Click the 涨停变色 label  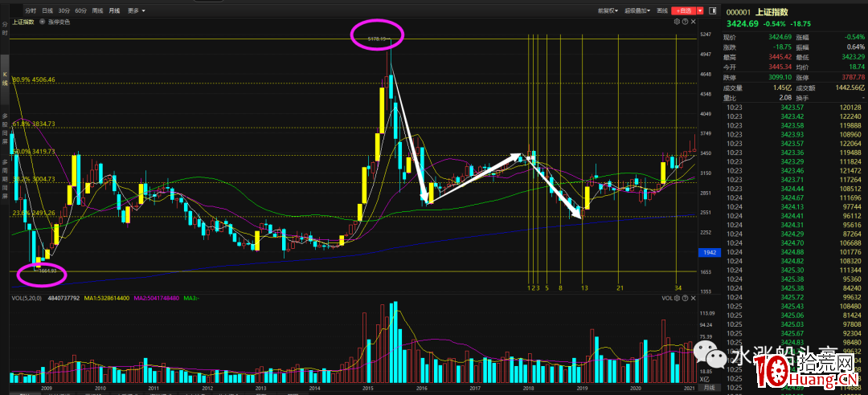pyautogui.click(x=60, y=22)
